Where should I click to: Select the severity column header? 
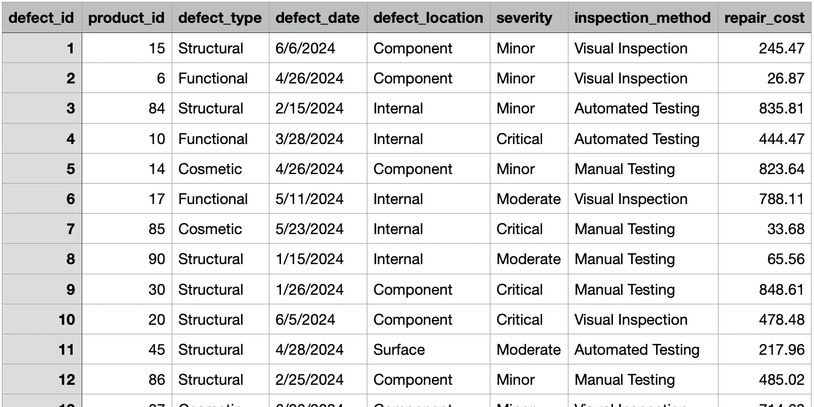tap(527, 18)
